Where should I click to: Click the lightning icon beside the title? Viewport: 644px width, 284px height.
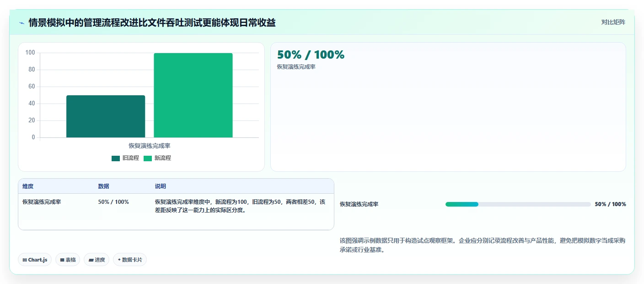click(x=22, y=23)
